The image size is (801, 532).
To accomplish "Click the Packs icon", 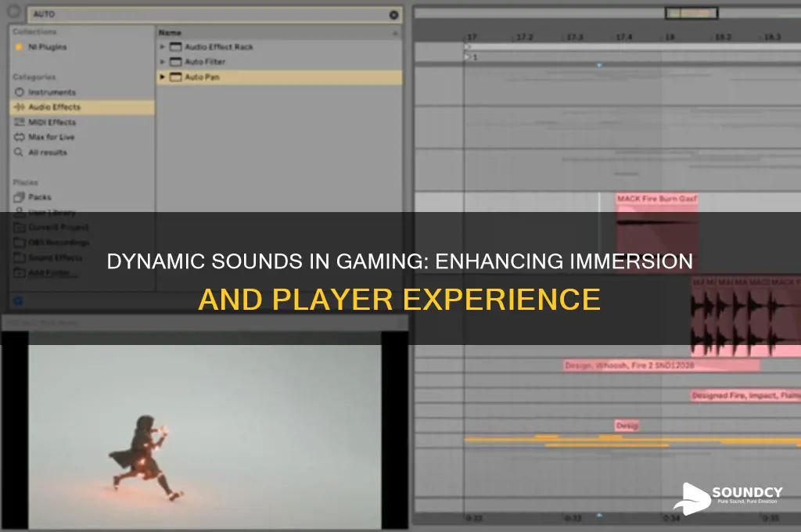I will coord(20,196).
